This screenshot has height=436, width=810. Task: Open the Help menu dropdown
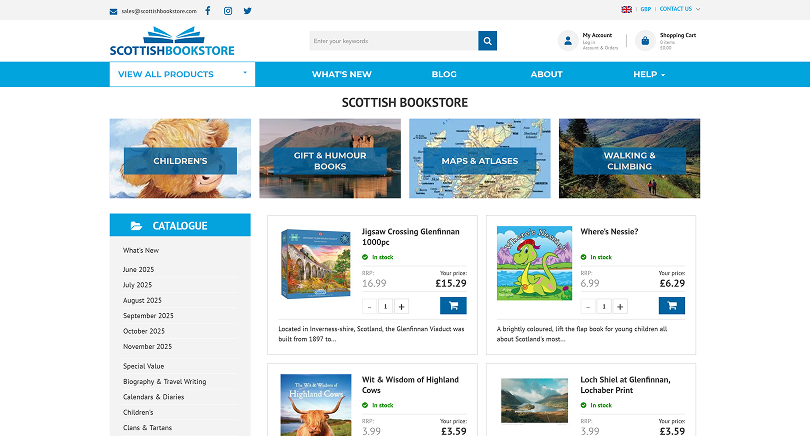click(648, 74)
